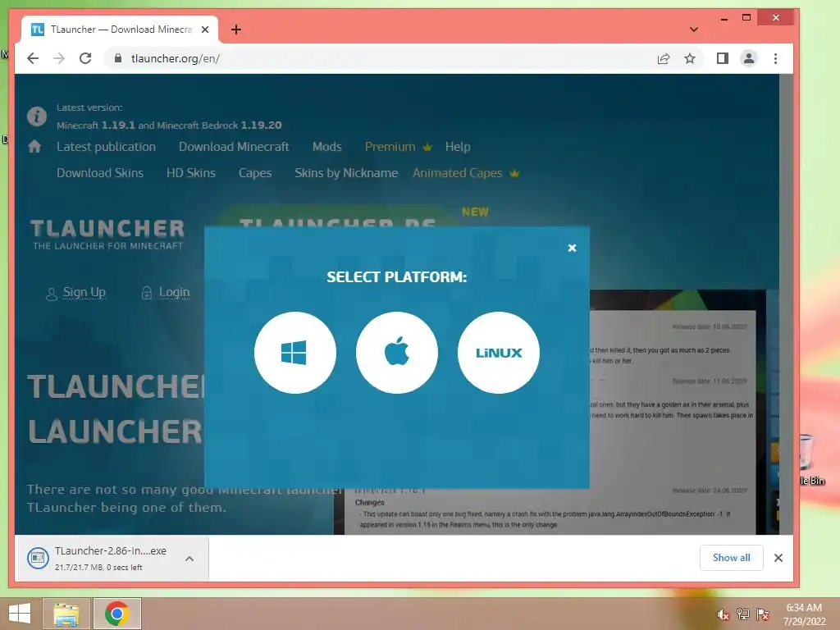Reload the tlauncher.org page
Viewport: 840px width, 630px height.
pyautogui.click(x=85, y=58)
